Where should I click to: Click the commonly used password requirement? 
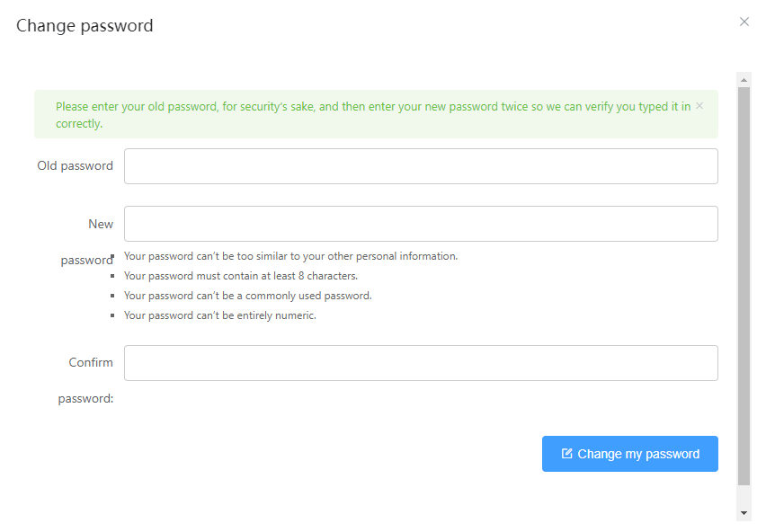tap(248, 295)
